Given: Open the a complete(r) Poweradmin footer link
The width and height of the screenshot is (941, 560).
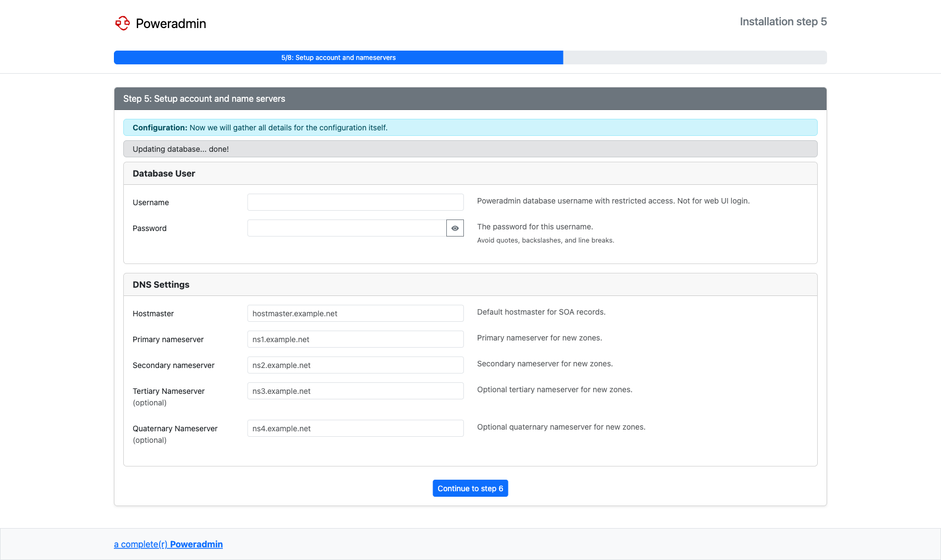Looking at the screenshot, I should [168, 544].
